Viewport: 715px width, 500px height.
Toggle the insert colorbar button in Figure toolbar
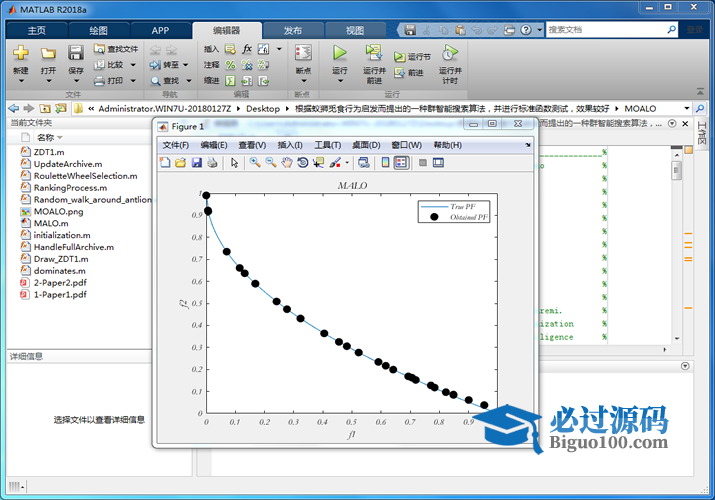[385, 163]
